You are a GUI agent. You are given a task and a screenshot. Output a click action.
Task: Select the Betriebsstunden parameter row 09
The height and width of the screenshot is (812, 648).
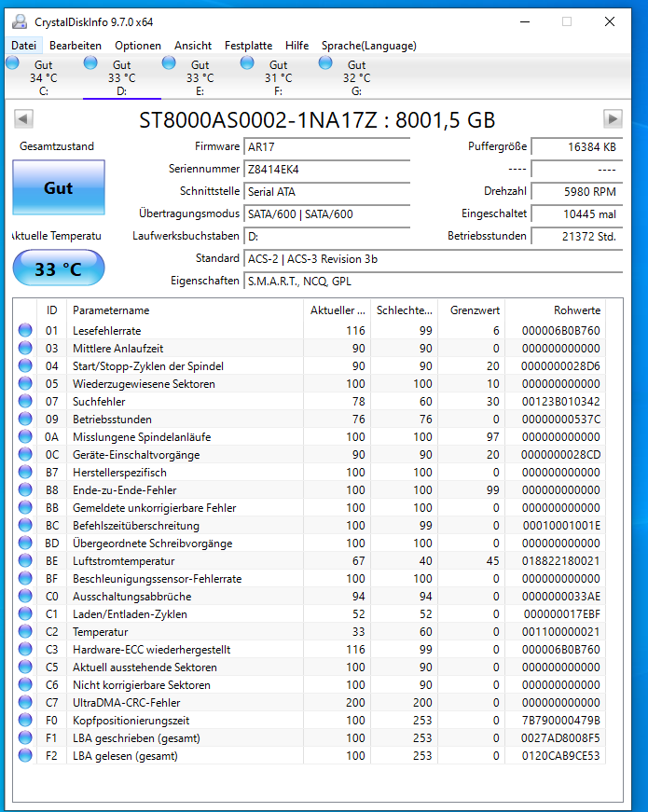[x=310, y=419]
